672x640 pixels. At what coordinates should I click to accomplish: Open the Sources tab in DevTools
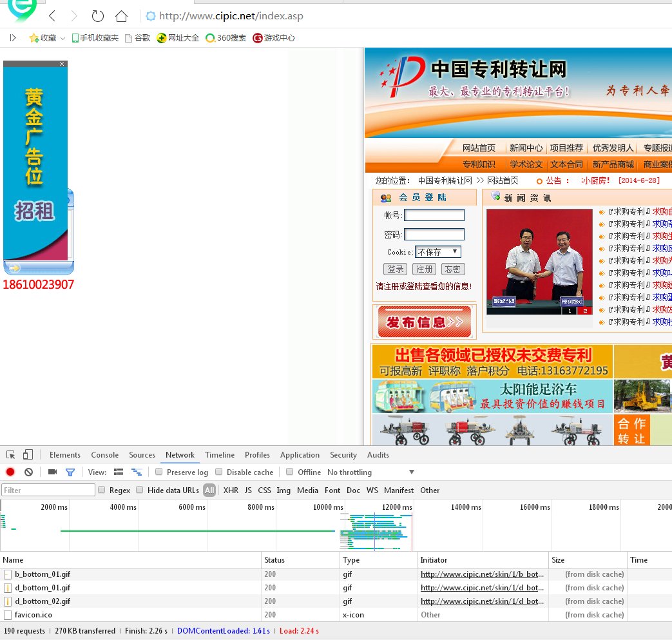(142, 455)
